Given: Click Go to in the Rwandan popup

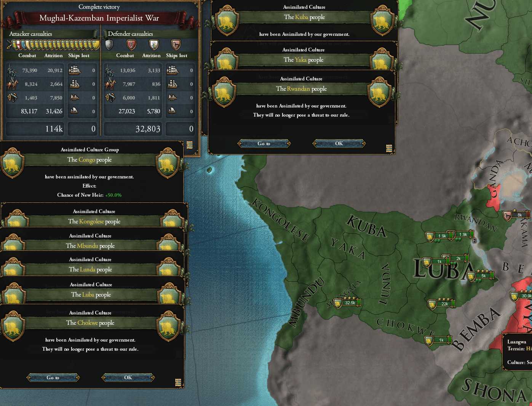Looking at the screenshot, I should tap(264, 143).
